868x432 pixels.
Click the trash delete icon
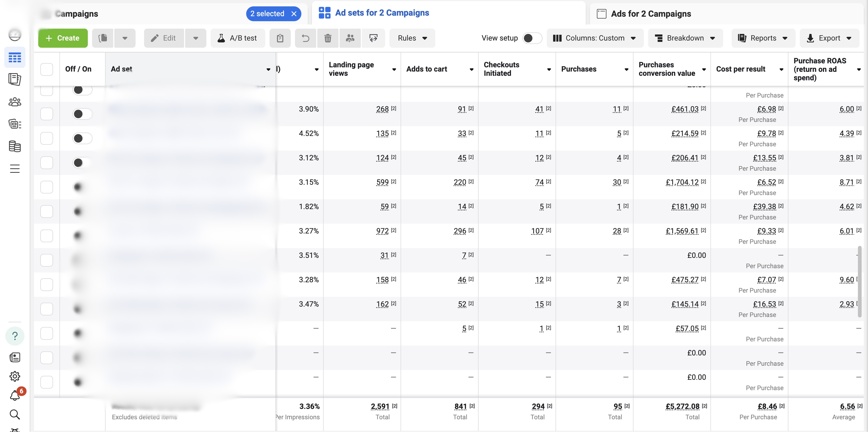[x=328, y=38]
